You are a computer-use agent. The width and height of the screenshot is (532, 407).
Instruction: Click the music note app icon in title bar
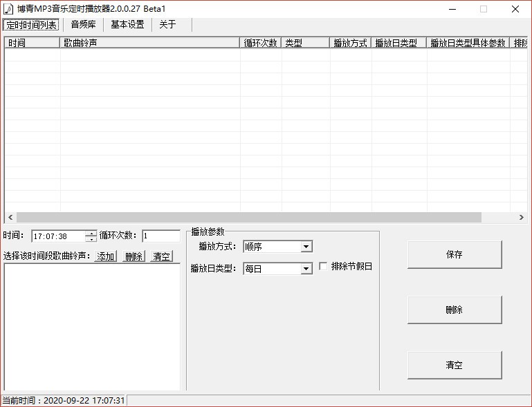point(8,9)
